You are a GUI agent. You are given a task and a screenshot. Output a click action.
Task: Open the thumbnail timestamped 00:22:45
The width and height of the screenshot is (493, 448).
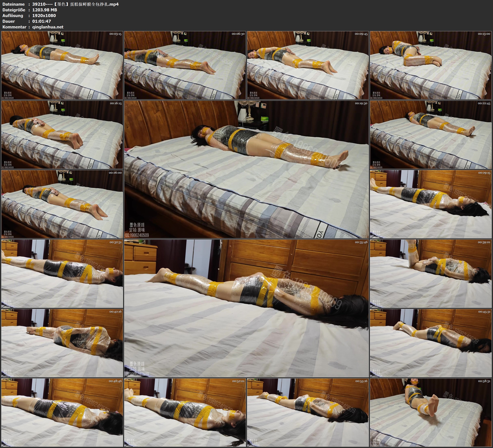[431, 135]
